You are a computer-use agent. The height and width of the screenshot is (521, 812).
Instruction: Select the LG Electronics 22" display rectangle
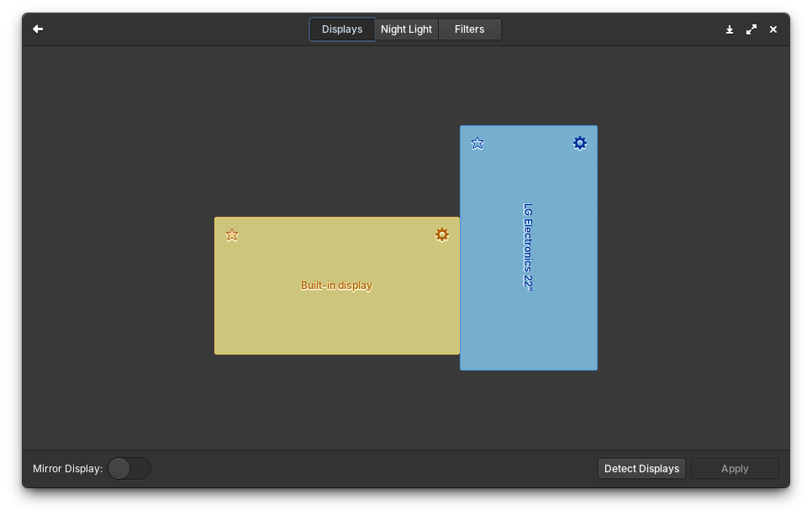528,248
